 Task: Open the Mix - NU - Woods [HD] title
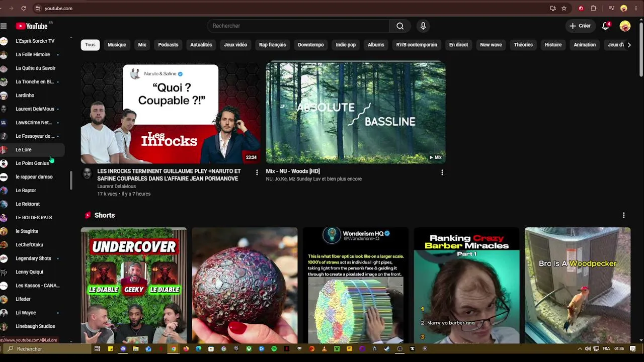point(293,171)
